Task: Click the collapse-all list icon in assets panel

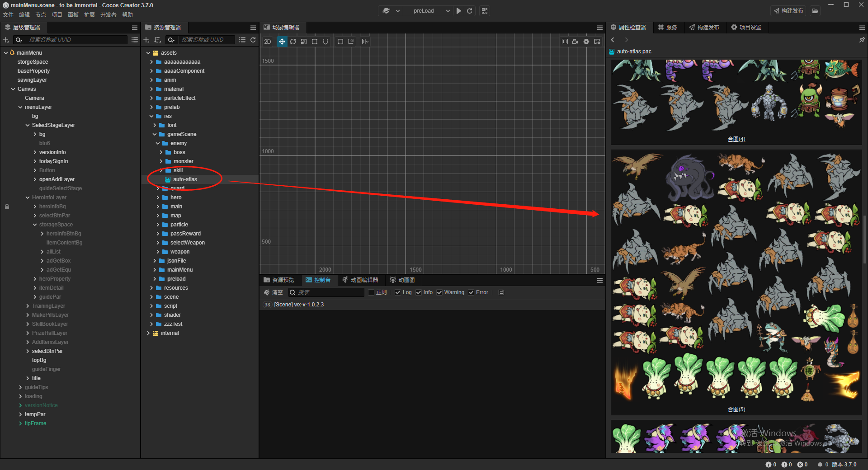Action: 242,40
